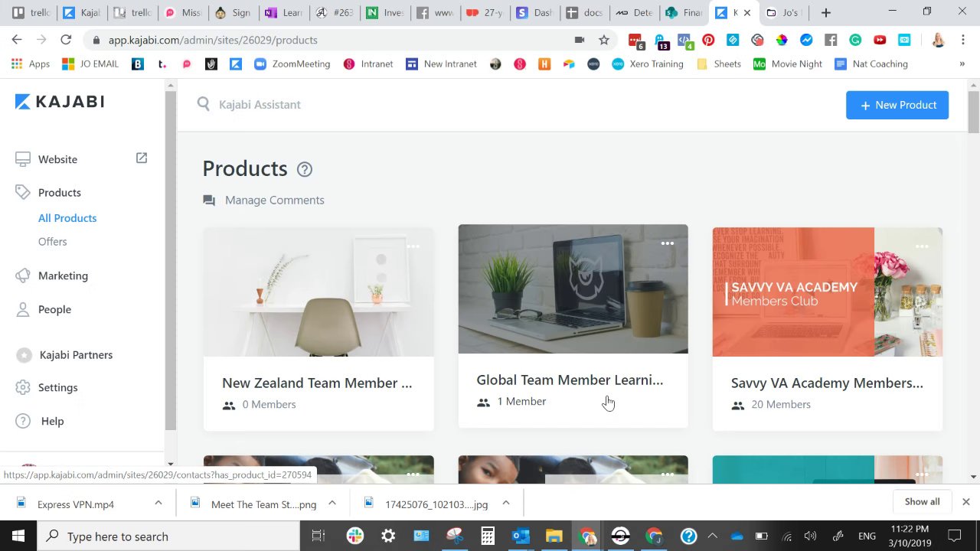Open the Movie Night bookmark
This screenshot has height=551, width=980.
point(788,64)
